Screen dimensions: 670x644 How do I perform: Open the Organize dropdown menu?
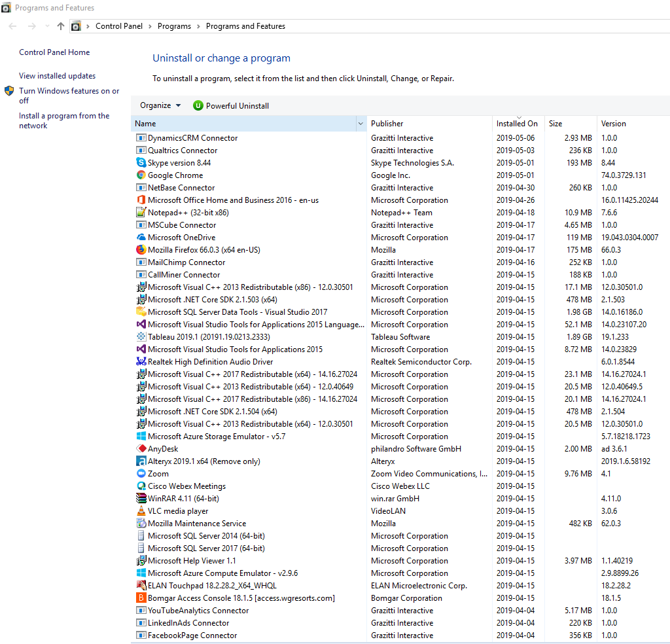point(160,105)
